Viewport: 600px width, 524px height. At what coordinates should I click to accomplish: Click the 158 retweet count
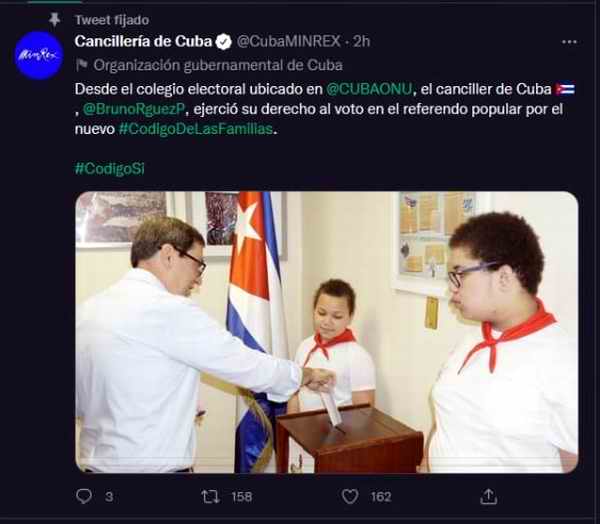242,497
